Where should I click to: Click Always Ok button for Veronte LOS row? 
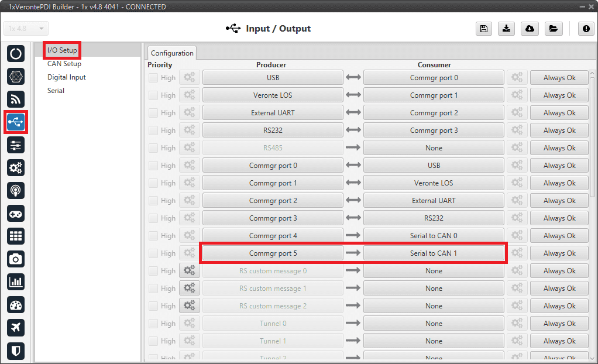(559, 95)
